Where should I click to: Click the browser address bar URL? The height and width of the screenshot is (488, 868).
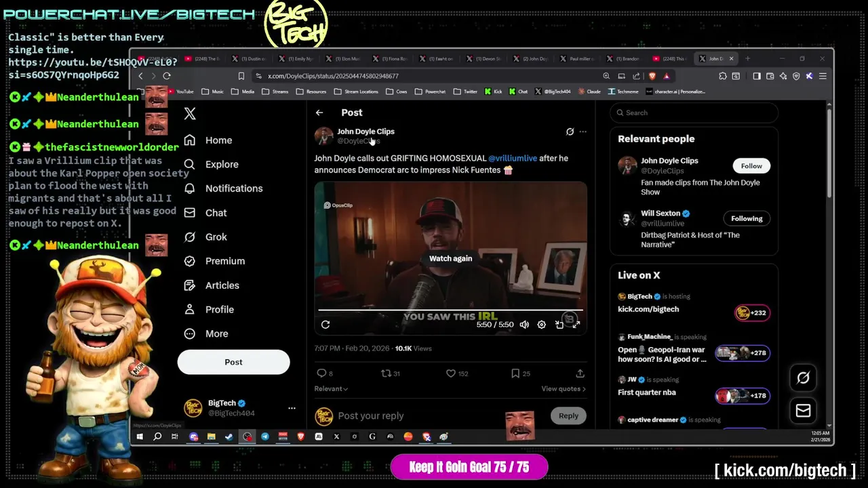click(333, 77)
